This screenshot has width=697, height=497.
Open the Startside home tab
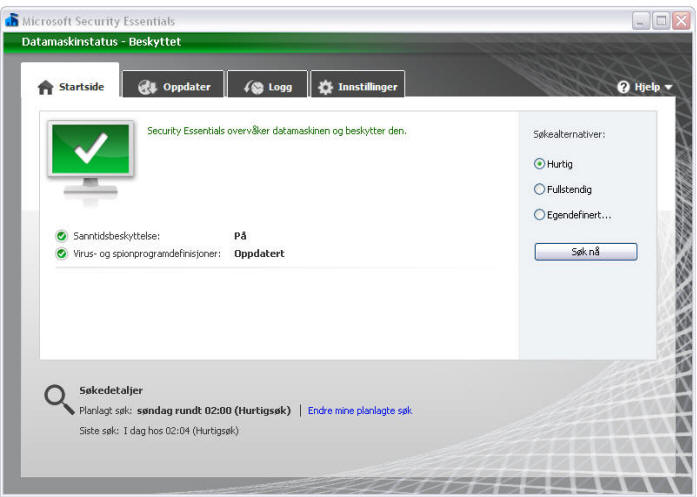[x=70, y=81]
